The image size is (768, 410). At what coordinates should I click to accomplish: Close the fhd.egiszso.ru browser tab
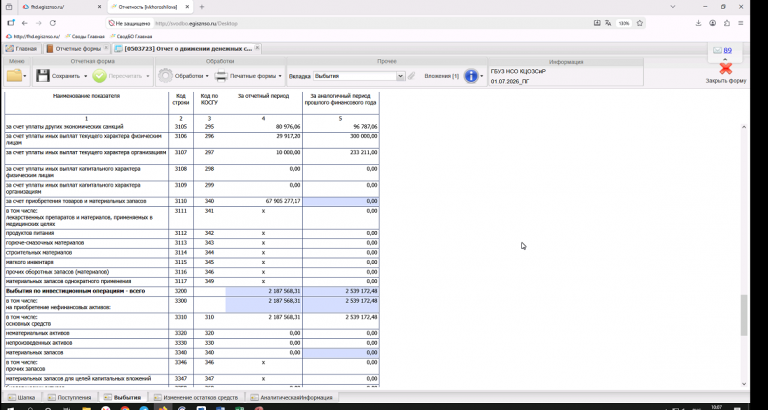tap(99, 7)
